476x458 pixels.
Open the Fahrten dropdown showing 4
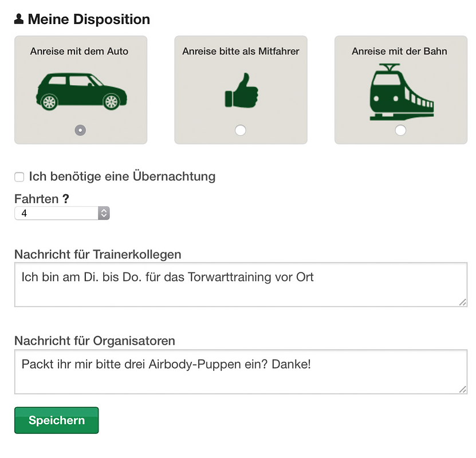(x=62, y=213)
